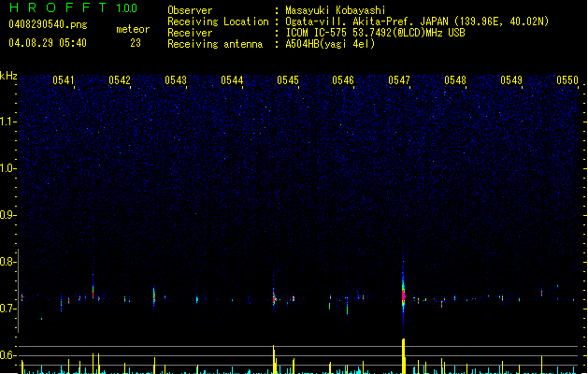Click the Receiver value ICOM IC-575

[x=317, y=33]
